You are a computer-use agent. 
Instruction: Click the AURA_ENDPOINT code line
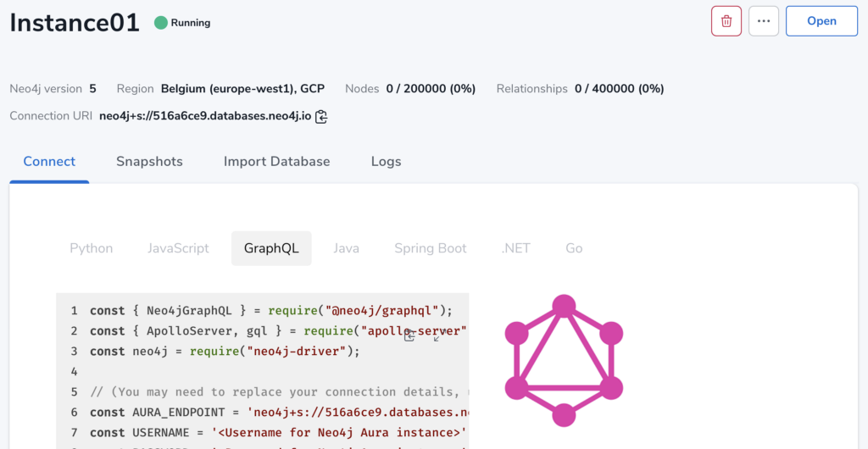pyautogui.click(x=279, y=413)
